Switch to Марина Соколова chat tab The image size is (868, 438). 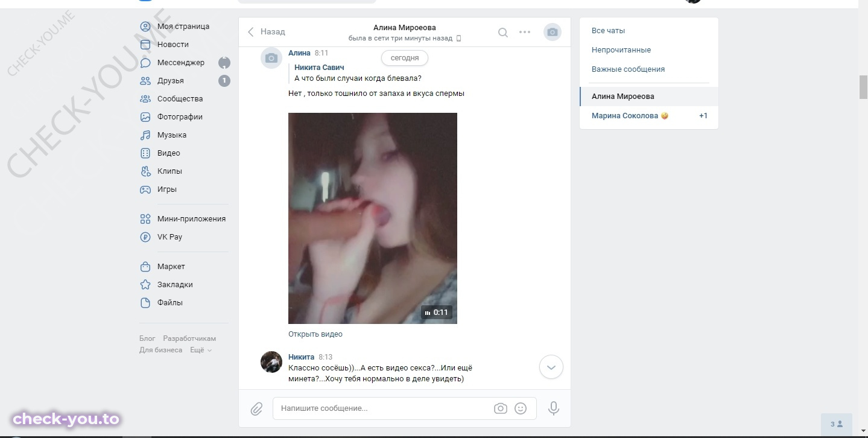(649, 116)
